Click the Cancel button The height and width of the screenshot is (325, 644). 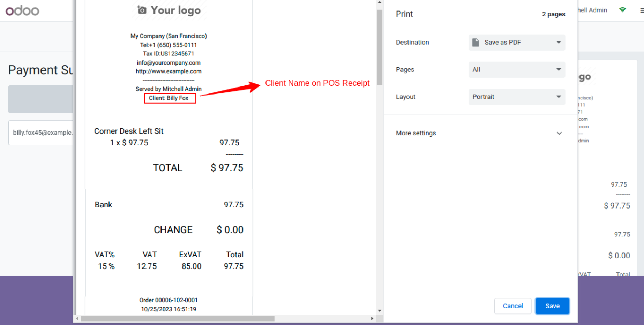(513, 306)
